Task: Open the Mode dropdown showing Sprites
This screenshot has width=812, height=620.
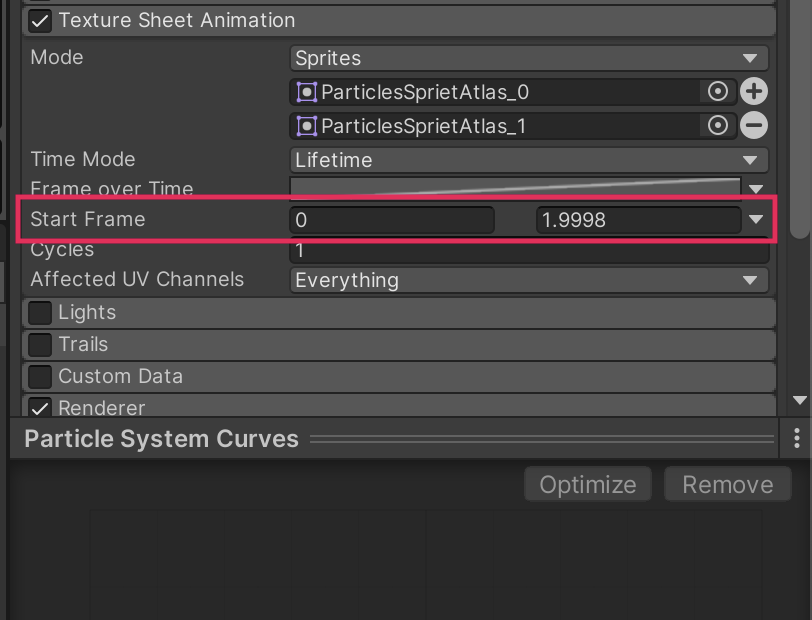Action: point(529,58)
